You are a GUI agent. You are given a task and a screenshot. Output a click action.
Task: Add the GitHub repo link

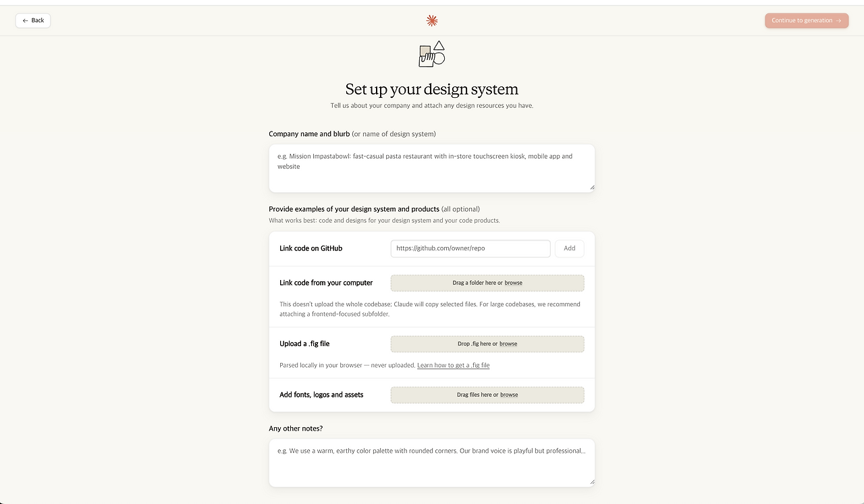pyautogui.click(x=570, y=248)
